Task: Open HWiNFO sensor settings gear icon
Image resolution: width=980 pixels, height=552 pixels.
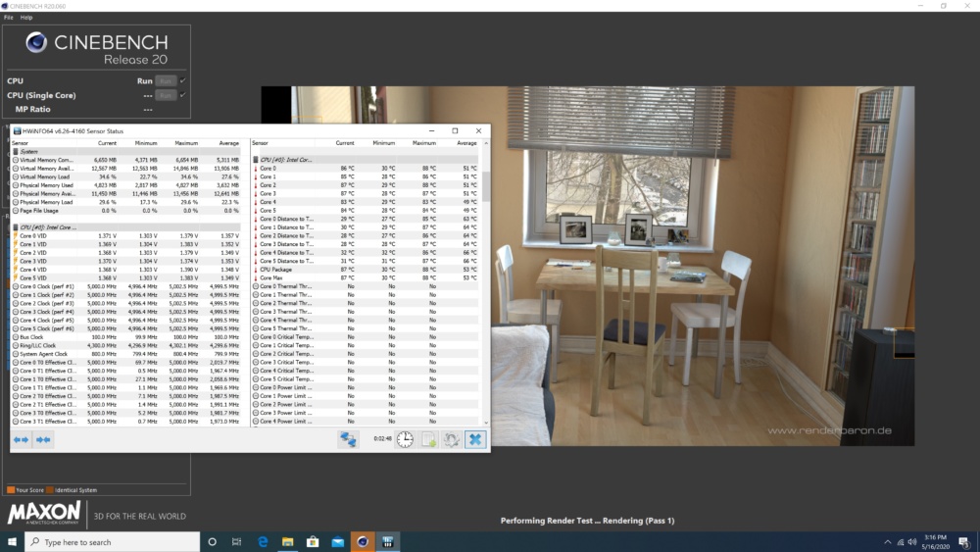Action: 451,439
